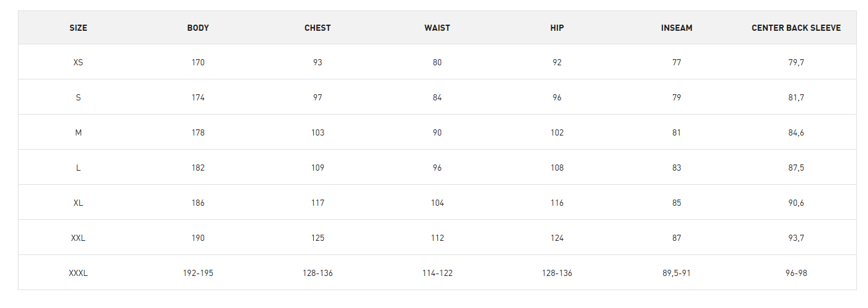
Task: Click the XL size row label
Action: point(78,203)
